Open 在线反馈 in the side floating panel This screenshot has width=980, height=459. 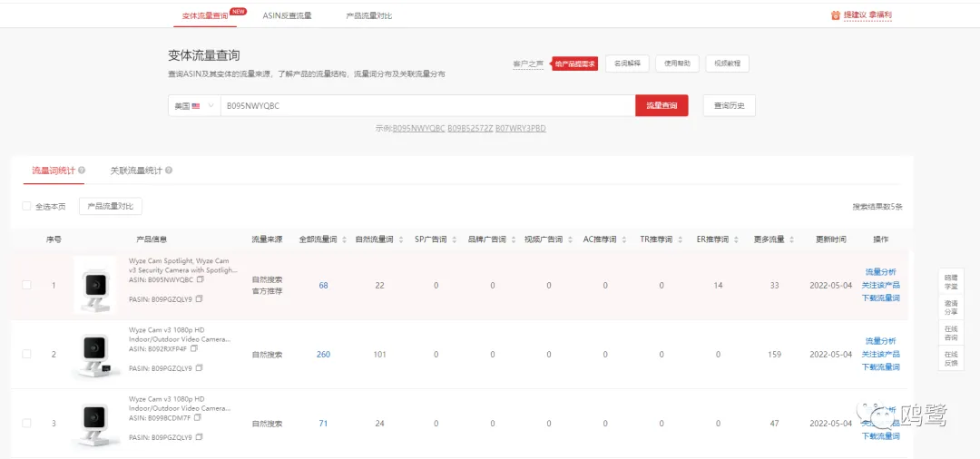[x=951, y=357]
